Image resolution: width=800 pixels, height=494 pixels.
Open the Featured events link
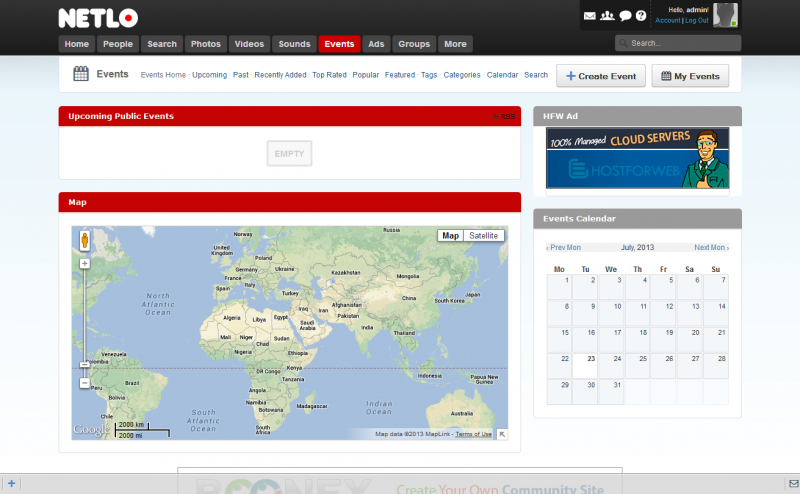pyautogui.click(x=399, y=75)
